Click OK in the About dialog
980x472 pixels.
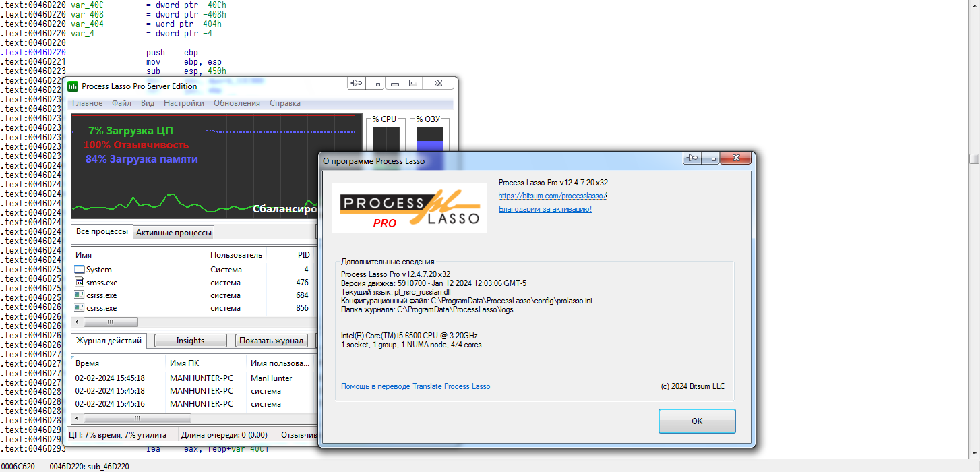point(697,421)
